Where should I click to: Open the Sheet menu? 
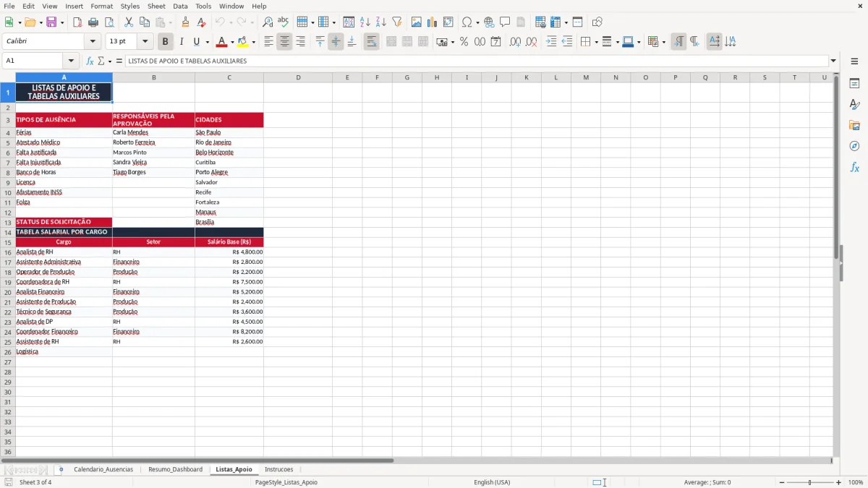click(156, 6)
